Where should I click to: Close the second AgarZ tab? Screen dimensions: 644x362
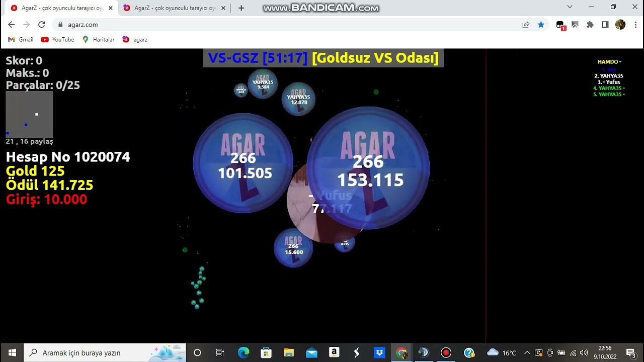click(x=223, y=8)
